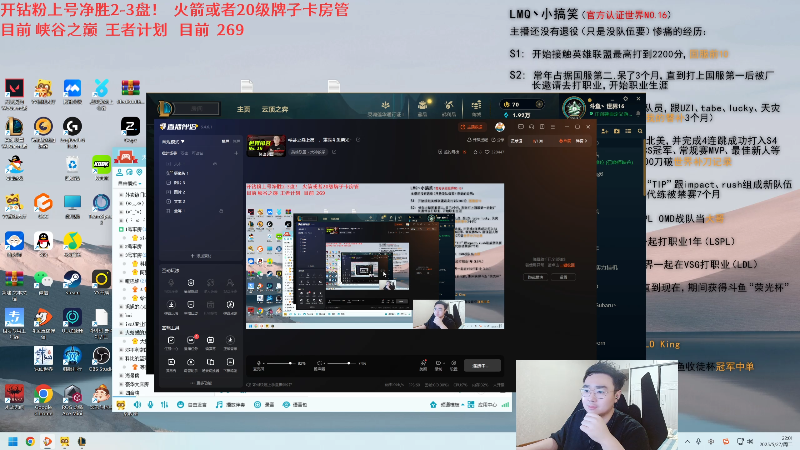Viewport: 800px width, 450px height.
Task: Open the WinRAR archive icon on desktop
Action: pyautogui.click(x=131, y=89)
